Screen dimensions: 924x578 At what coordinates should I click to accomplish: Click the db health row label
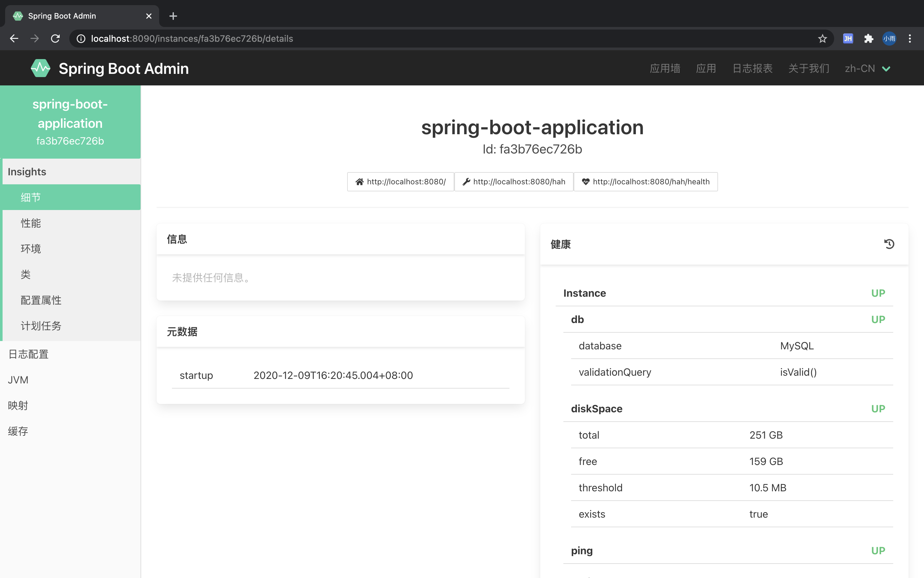577,320
